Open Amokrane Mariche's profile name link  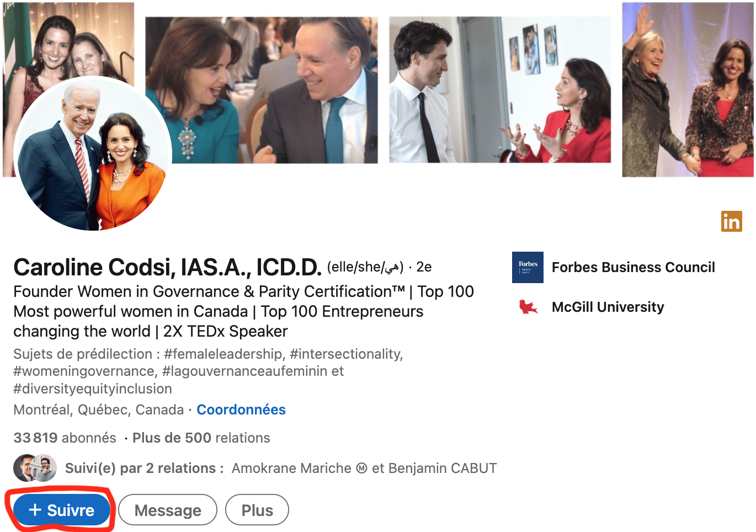(291, 468)
